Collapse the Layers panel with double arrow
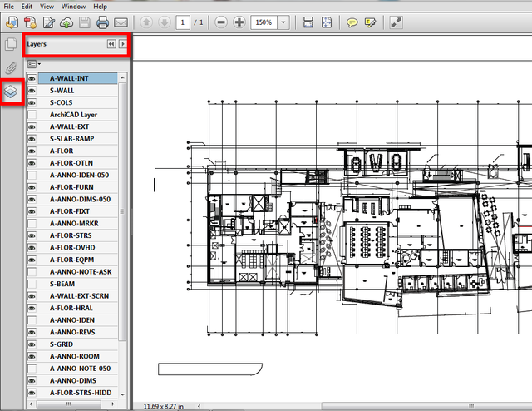This screenshot has height=411, width=532. [x=111, y=43]
